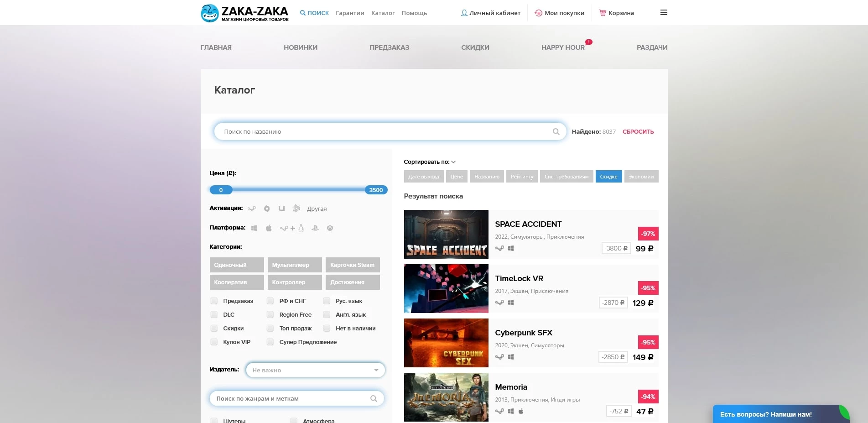Click the cart icon next to Корзина
The image size is (868, 423).
602,12
